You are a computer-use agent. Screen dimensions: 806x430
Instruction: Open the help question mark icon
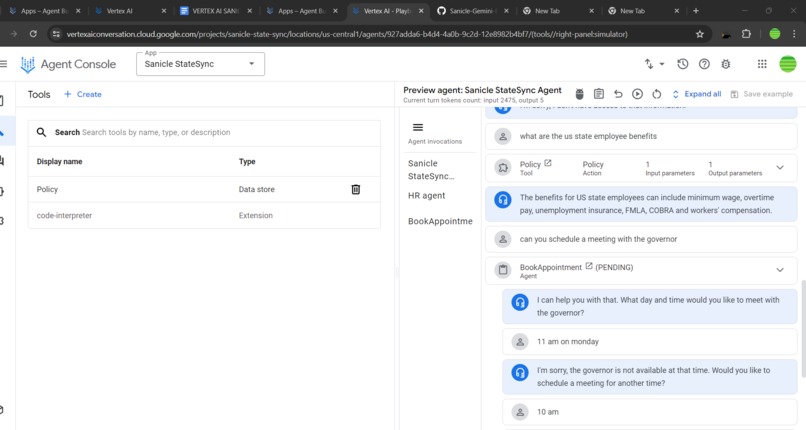point(704,64)
